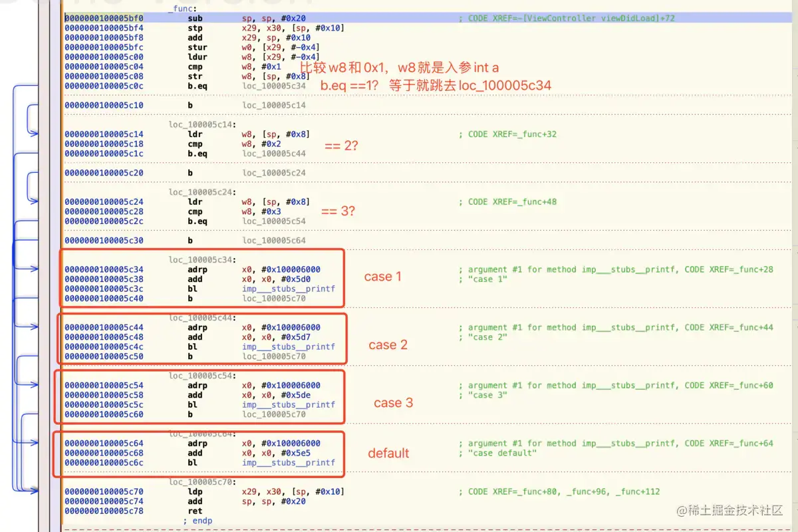Viewport: 798px width, 532px height.
Task: Select the _func: procedure label
Action: [x=183, y=9]
